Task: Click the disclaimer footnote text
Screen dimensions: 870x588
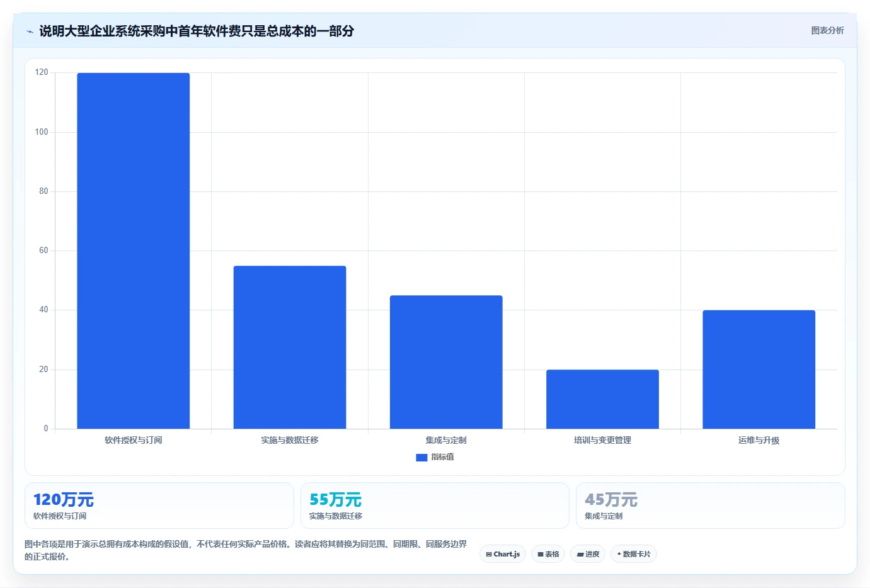Action: (x=246, y=550)
